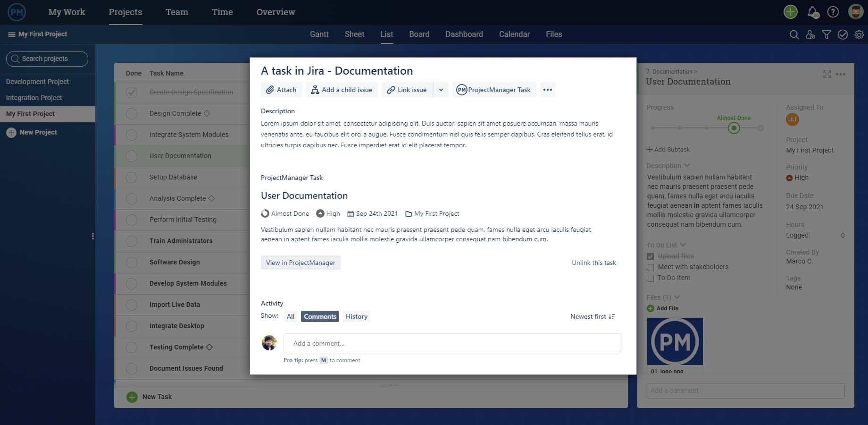Image resolution: width=868 pixels, height=425 pixels.
Task: Switch to the Board view tab
Action: pos(419,34)
